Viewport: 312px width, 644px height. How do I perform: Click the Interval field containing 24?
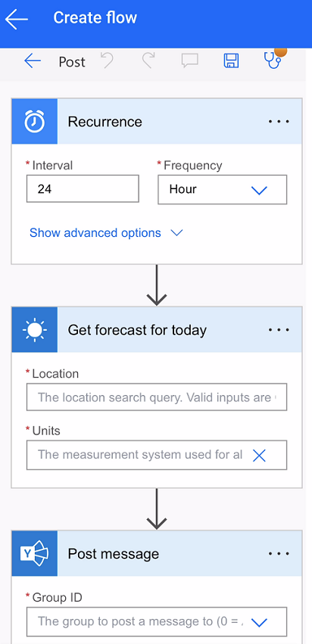point(83,189)
